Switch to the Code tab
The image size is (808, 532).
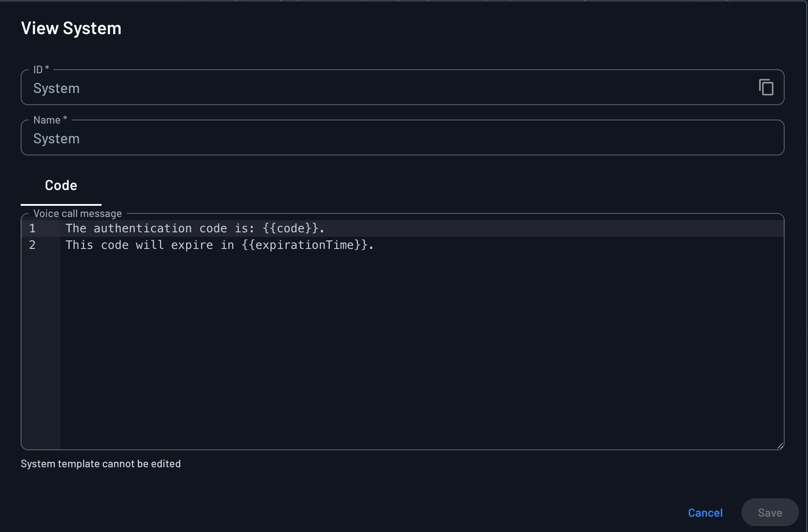coord(61,186)
